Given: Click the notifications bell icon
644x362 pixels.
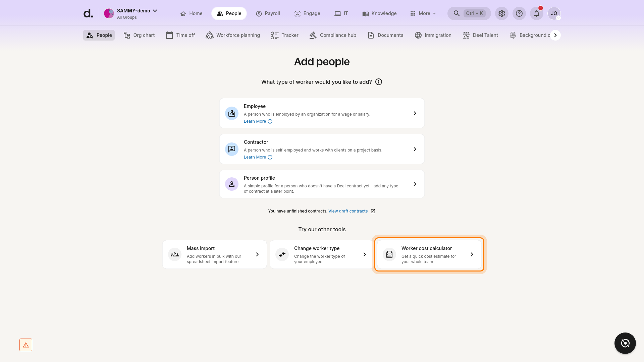Looking at the screenshot, I should pyautogui.click(x=536, y=13).
